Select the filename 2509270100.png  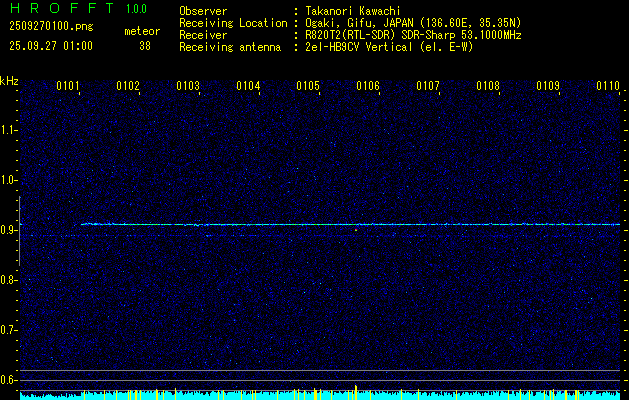click(51, 26)
